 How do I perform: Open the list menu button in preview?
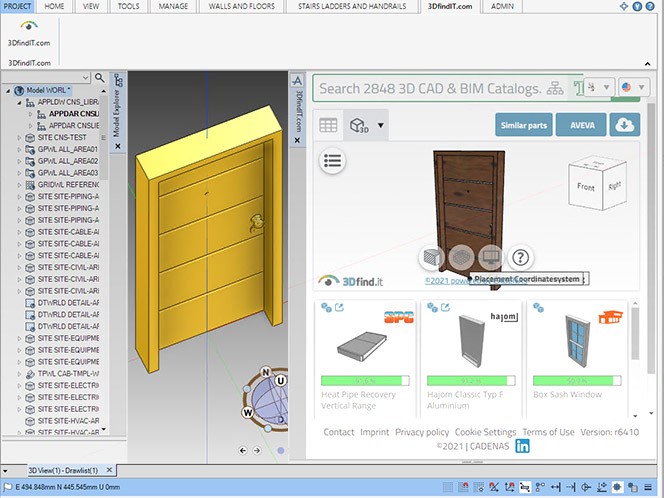click(332, 160)
